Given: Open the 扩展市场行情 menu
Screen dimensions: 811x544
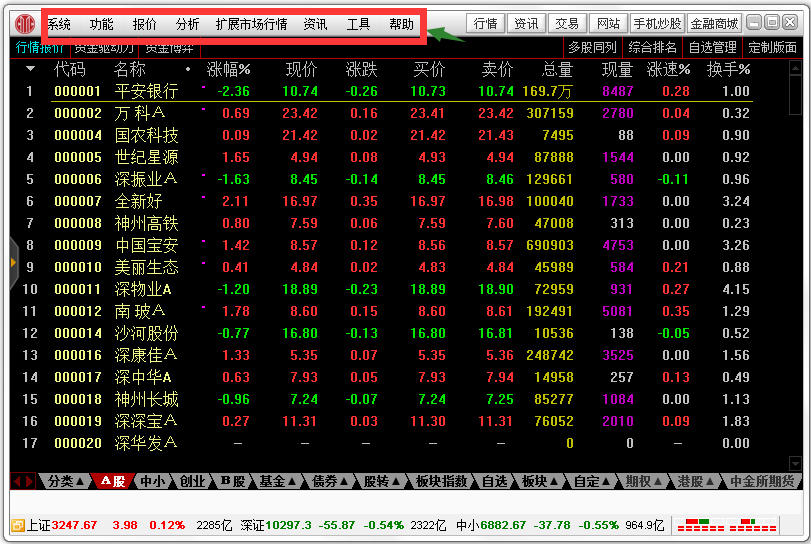Looking at the screenshot, I should 251,24.
